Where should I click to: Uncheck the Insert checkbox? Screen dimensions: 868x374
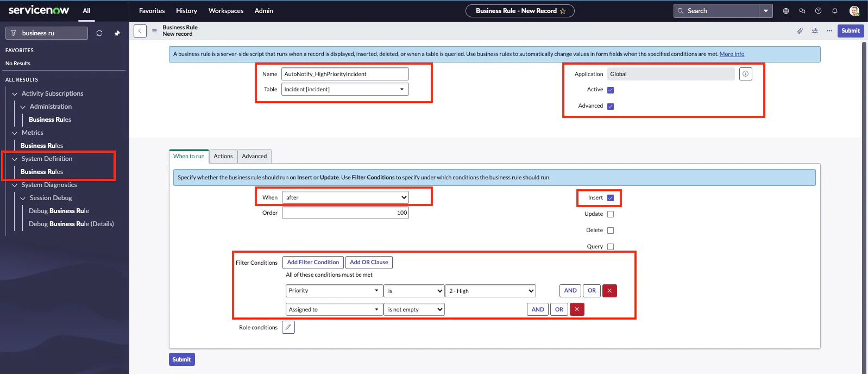coord(611,198)
